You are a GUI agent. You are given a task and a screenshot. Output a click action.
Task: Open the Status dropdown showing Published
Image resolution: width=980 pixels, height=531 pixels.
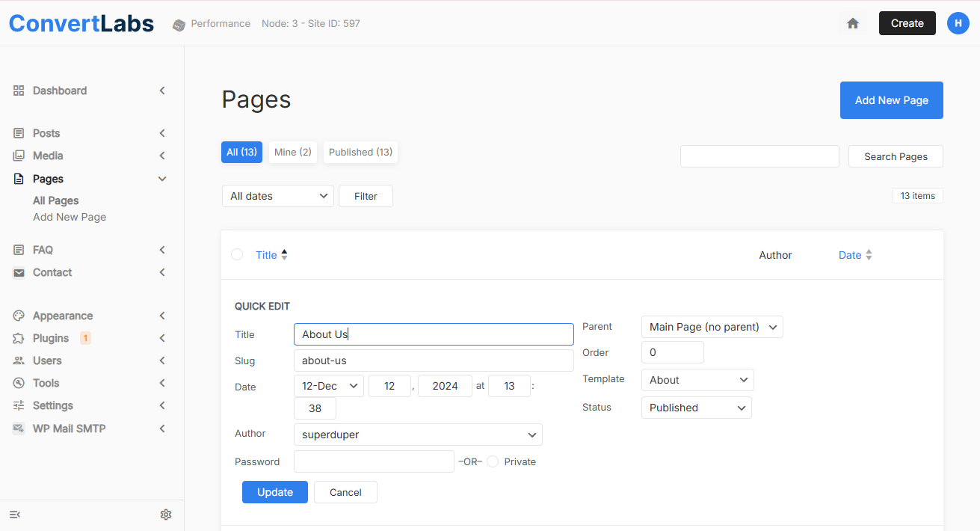(696, 408)
